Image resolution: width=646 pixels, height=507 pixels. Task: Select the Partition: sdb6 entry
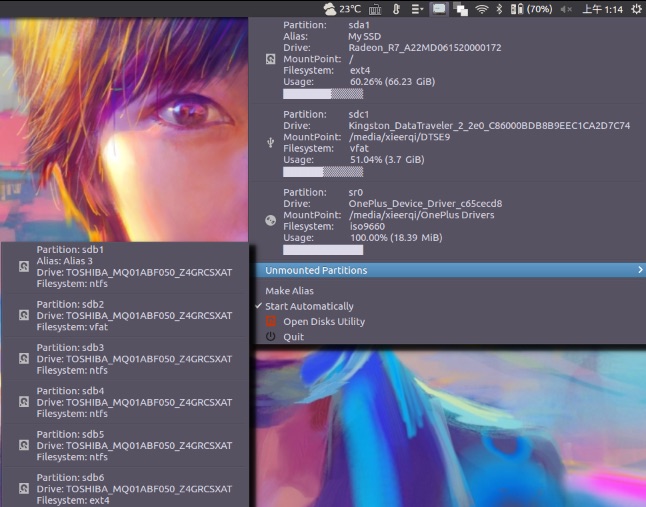pyautogui.click(x=125, y=489)
